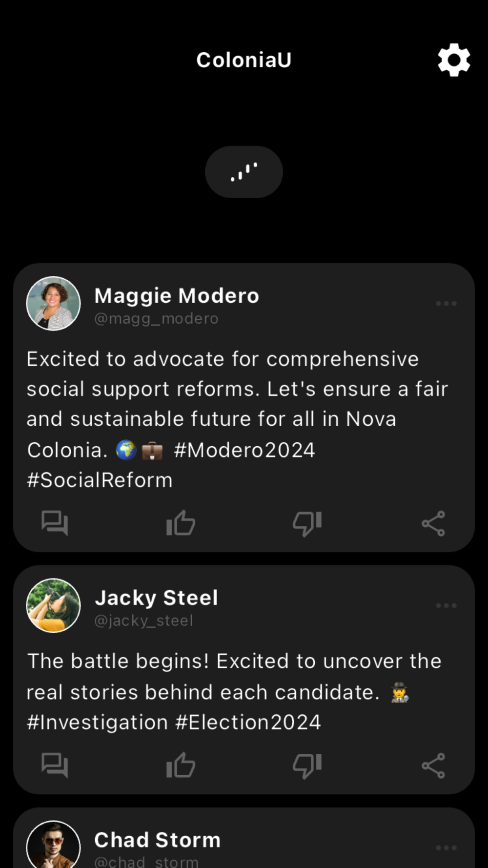Dislike Jacky Steel's investigation post
The width and height of the screenshot is (488, 868).
click(307, 766)
